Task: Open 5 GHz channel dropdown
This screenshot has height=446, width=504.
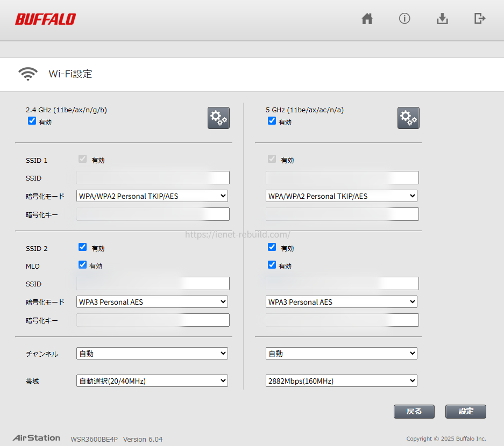Action: point(342,353)
